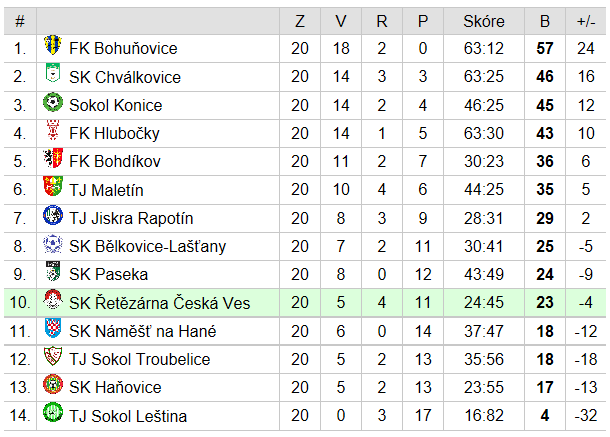610x437 pixels.
Task: Click the Sokol Konice football logo
Action: (53, 102)
